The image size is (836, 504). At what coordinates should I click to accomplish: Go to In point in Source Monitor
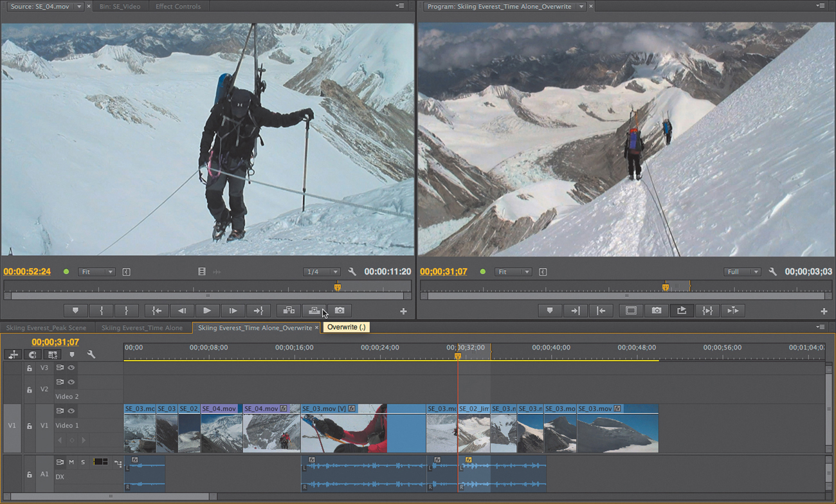click(157, 310)
